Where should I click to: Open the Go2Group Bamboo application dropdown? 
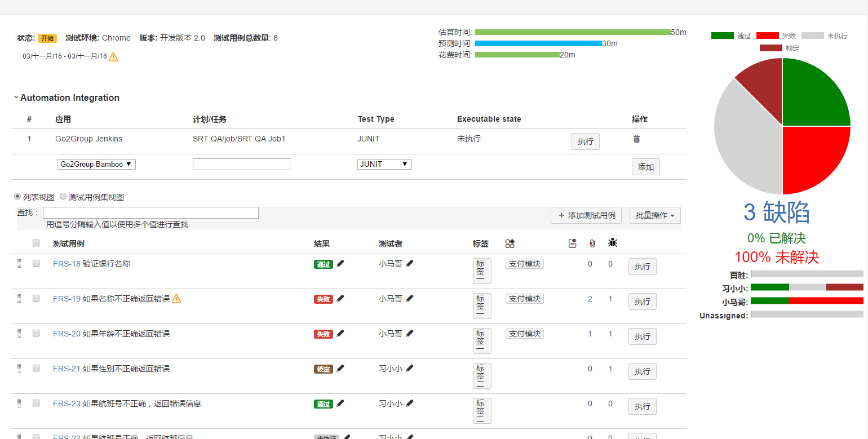pos(96,164)
